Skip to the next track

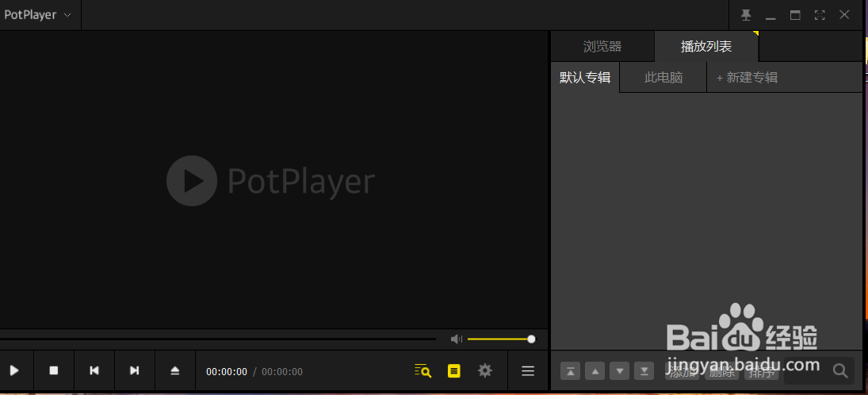(x=135, y=370)
